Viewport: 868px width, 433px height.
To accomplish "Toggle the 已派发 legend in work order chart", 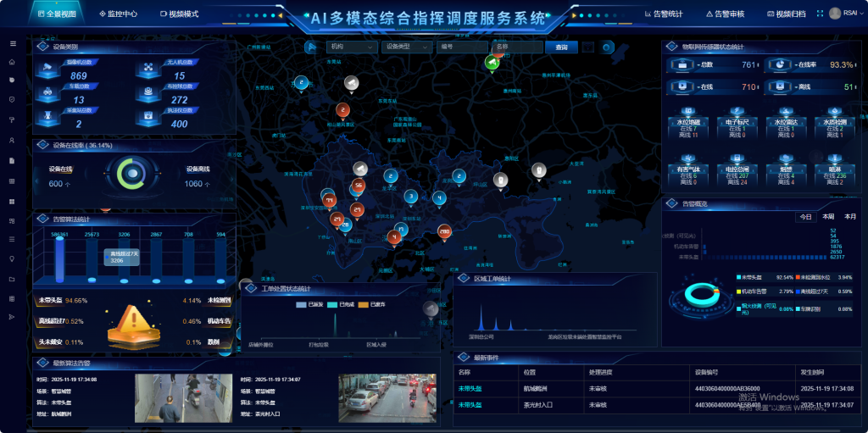I will click(x=307, y=304).
